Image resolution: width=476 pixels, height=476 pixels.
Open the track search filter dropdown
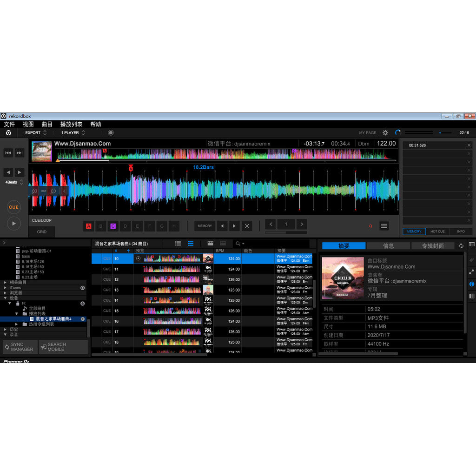pyautogui.click(x=240, y=244)
